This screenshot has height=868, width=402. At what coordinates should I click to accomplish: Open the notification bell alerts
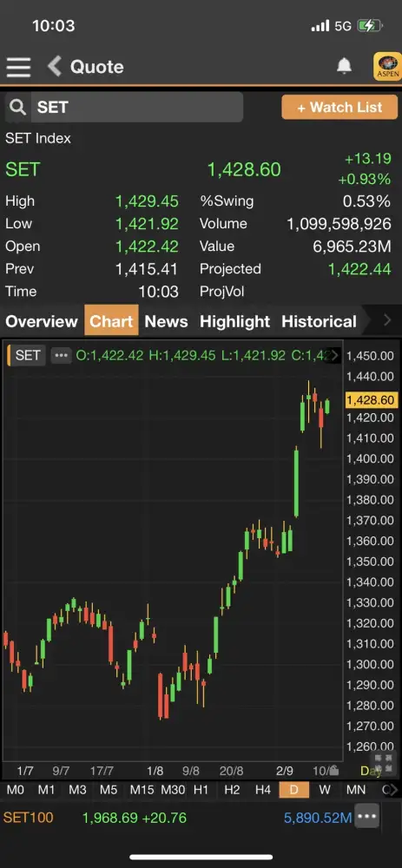345,66
